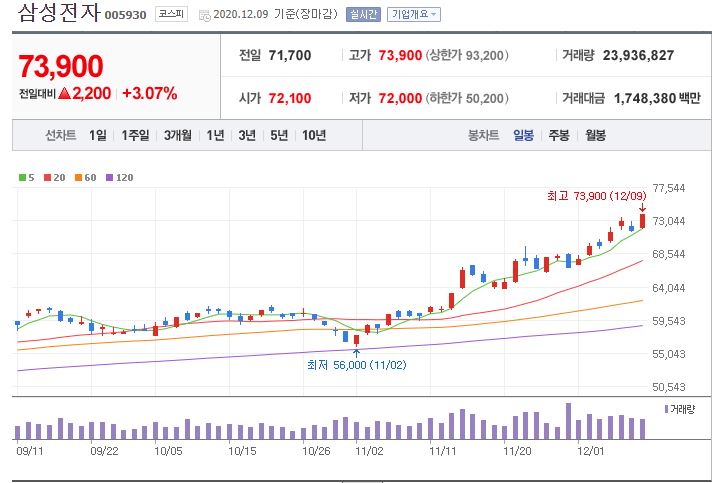Image resolution: width=712 pixels, height=483 pixels.
Task: Switch to the 월봉 monthly candle chart
Action: [x=595, y=135]
